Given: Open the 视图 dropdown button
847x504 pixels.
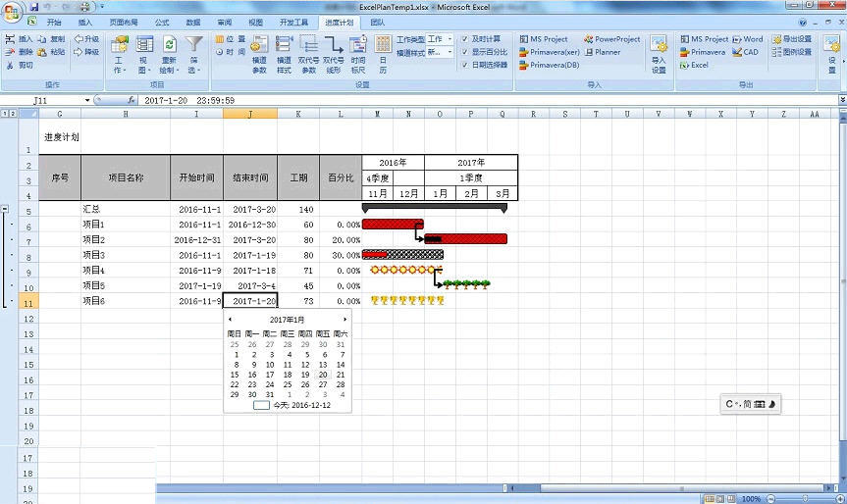Looking at the screenshot, I should pos(143,55).
